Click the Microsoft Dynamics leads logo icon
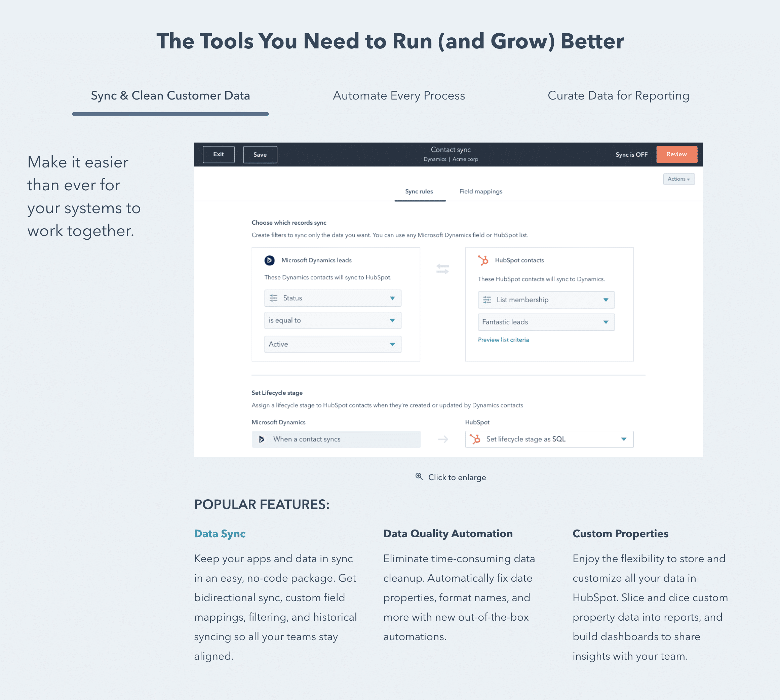This screenshot has height=700, width=780. (x=269, y=260)
